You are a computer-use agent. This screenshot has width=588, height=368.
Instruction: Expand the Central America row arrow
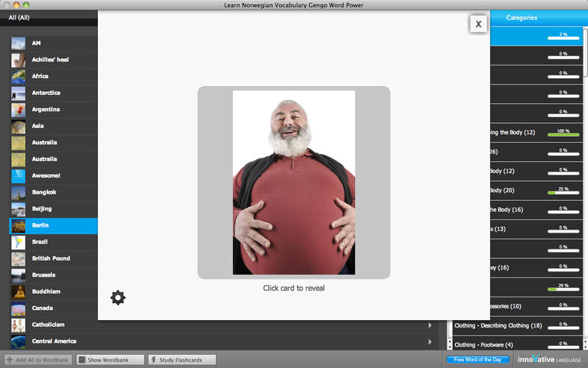[x=430, y=342]
